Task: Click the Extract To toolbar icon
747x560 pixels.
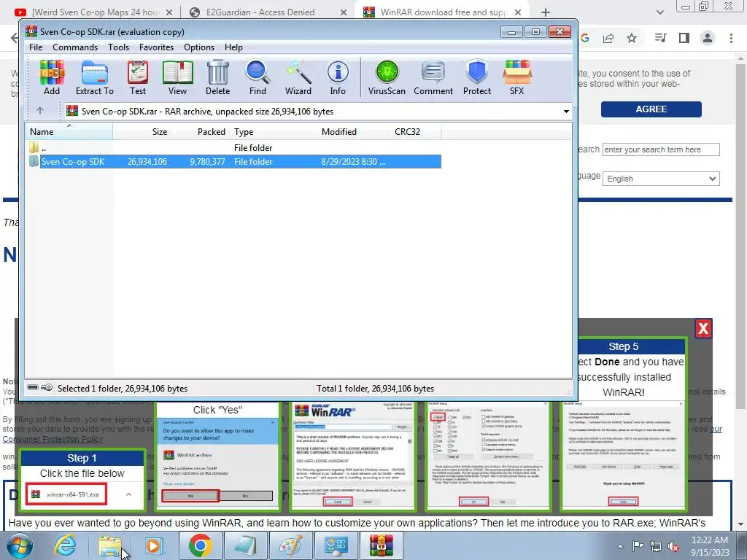Action: (94, 77)
